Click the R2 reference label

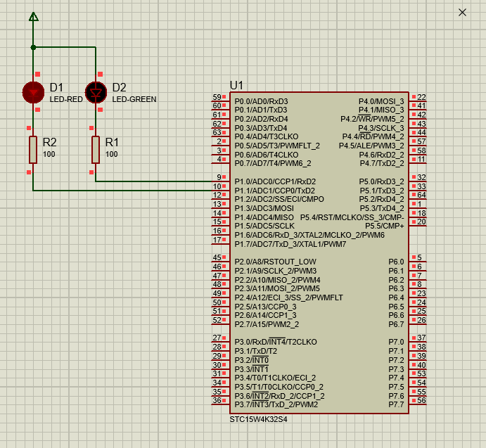(x=49, y=142)
